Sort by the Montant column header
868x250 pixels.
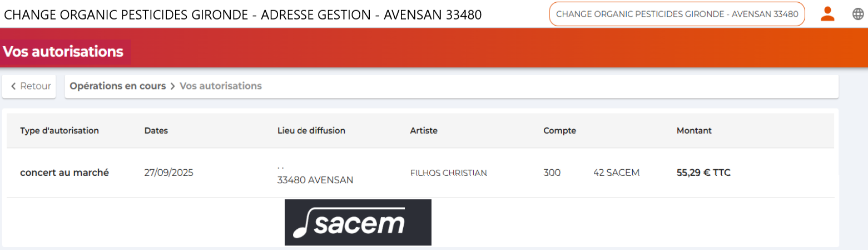[x=694, y=131]
